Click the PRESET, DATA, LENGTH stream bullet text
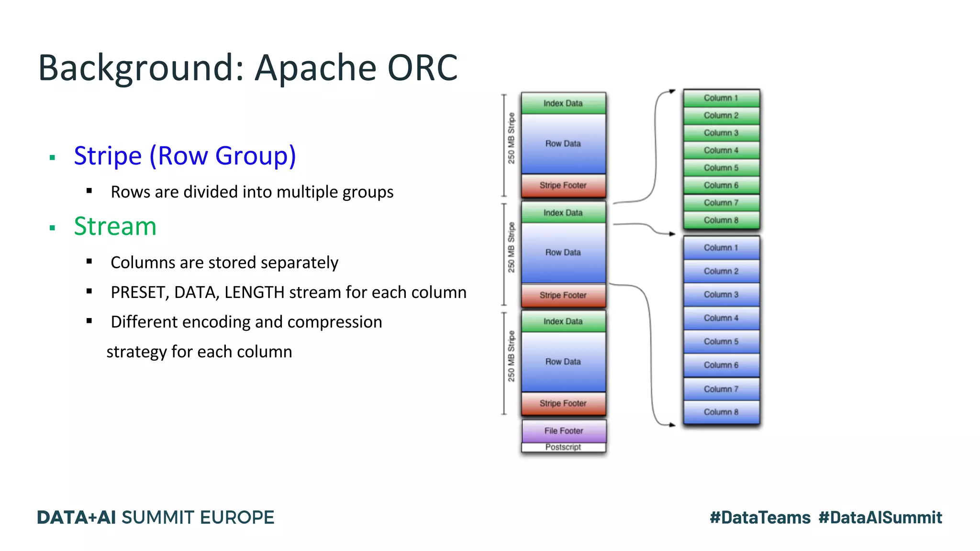 pyautogui.click(x=289, y=292)
